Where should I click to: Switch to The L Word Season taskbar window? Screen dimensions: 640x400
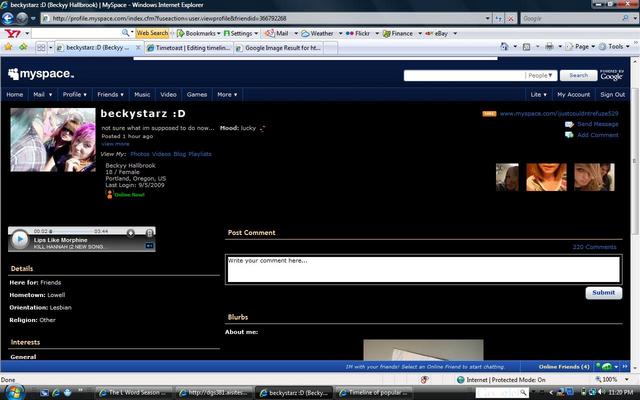133,393
